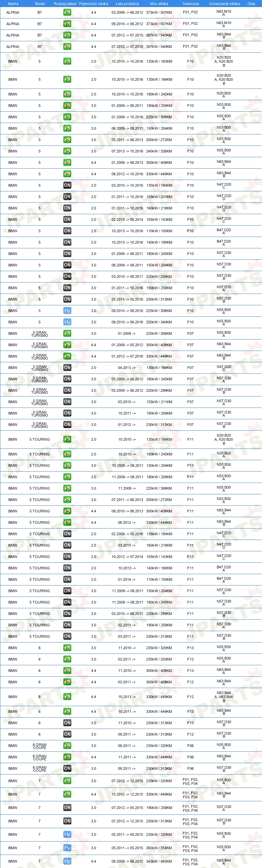Click hybrid Hy icon in BMW 7 260kW / 354KM row
This screenshot has width=262, height=868.
click(x=67, y=848)
